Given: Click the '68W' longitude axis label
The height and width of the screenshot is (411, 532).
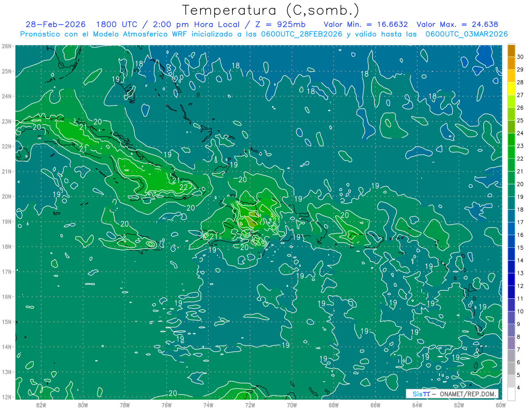Looking at the screenshot, I should click(x=334, y=405).
